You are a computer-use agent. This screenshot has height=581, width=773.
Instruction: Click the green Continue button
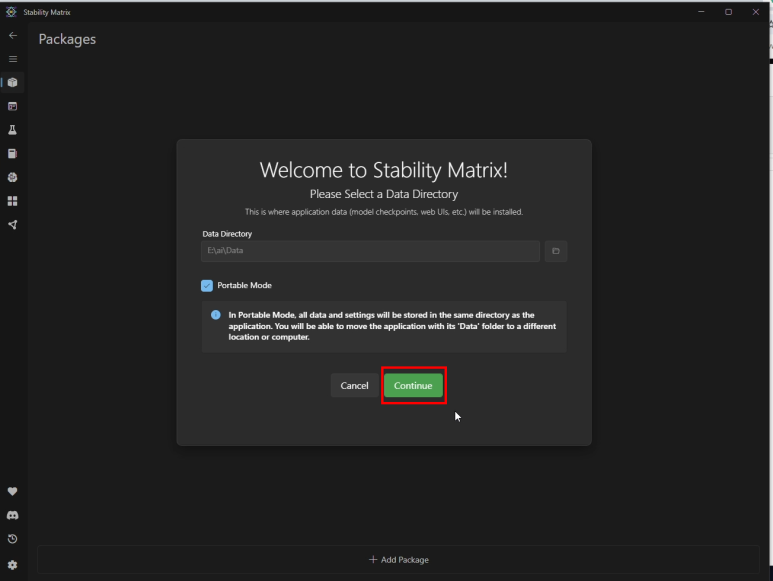click(413, 385)
